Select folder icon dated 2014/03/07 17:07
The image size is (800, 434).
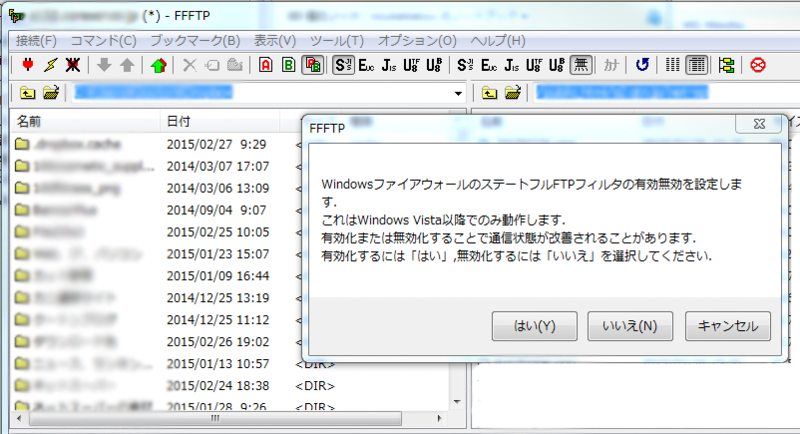pos(22,166)
